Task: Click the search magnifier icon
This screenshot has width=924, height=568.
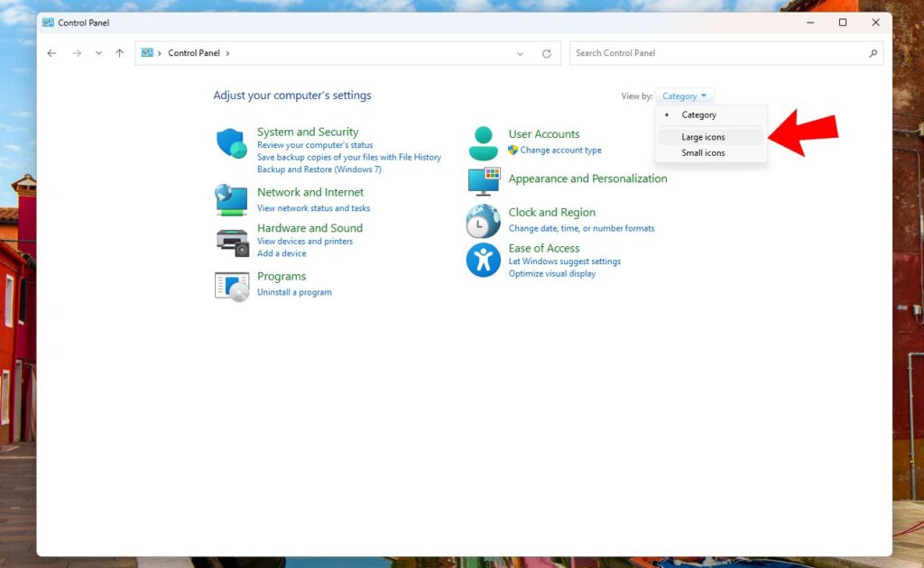Action: click(873, 53)
